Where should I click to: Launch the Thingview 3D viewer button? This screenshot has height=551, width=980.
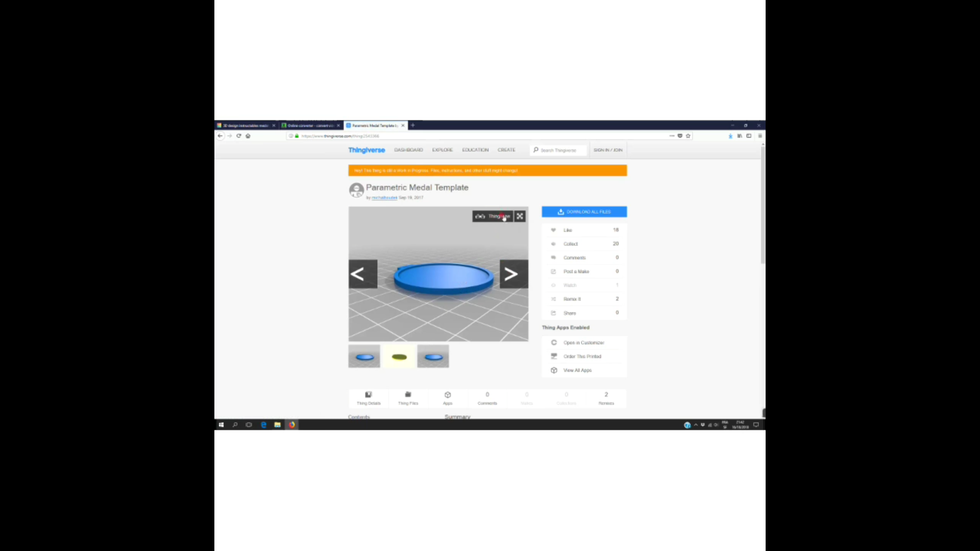click(493, 216)
